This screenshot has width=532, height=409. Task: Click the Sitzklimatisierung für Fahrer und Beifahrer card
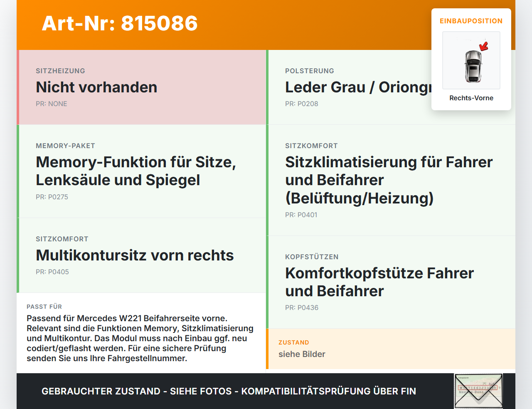391,180
